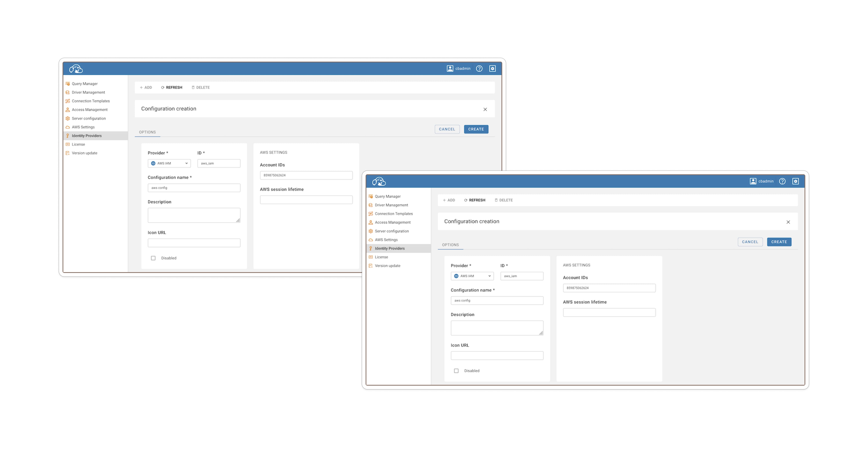Screen dimensions: 868x449
Task: Select Identity Providers in the navigation
Action: 390,248
